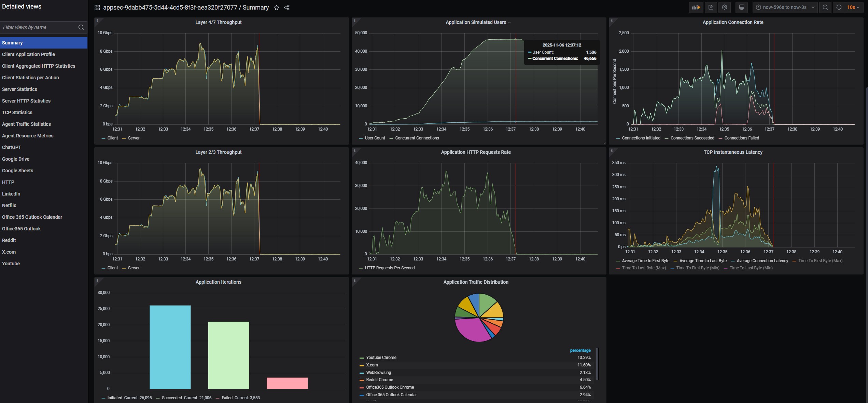This screenshot has width=868, height=403.
Task: Toggle Average Connection Latency legend series
Action: point(762,261)
